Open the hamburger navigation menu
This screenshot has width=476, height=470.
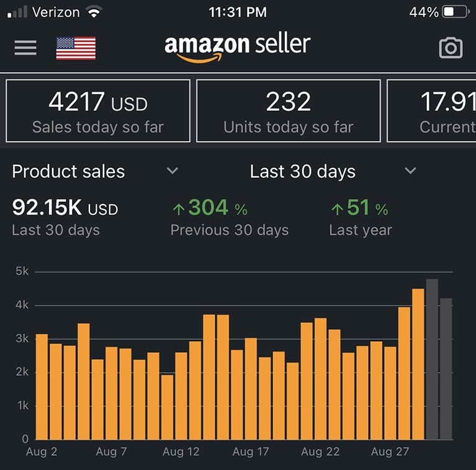point(25,48)
